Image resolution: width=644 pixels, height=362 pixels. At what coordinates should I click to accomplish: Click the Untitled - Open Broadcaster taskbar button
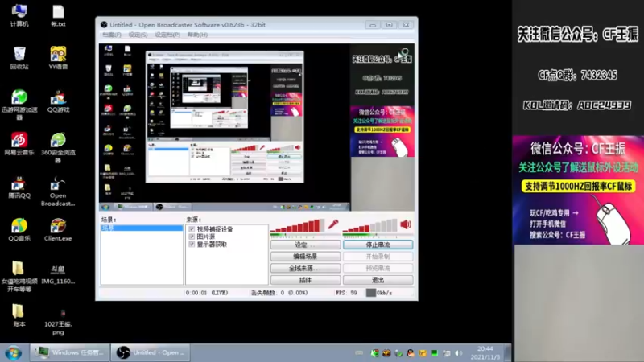[x=151, y=352]
